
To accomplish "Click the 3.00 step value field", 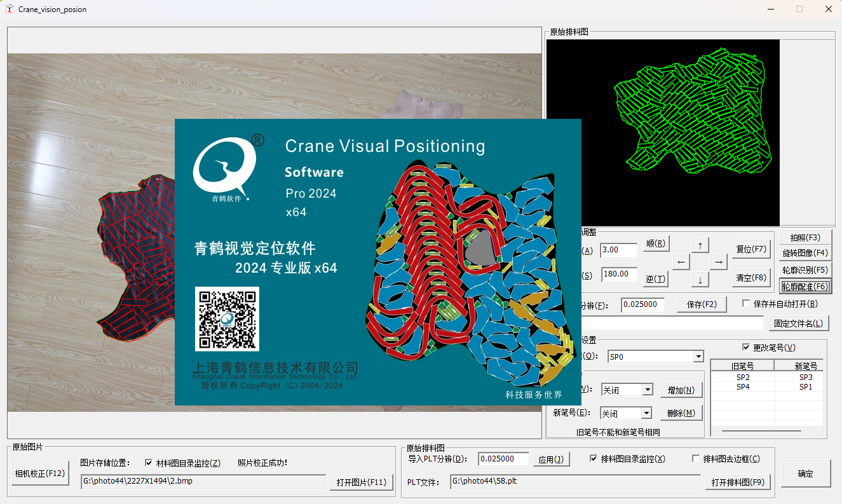I will tap(618, 250).
